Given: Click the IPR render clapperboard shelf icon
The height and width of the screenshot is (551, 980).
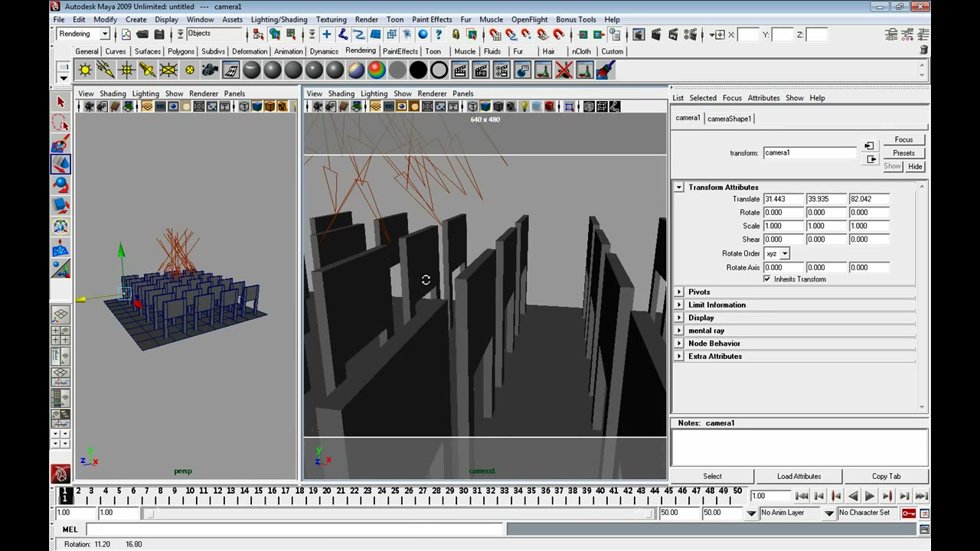Looking at the screenshot, I should [x=481, y=70].
